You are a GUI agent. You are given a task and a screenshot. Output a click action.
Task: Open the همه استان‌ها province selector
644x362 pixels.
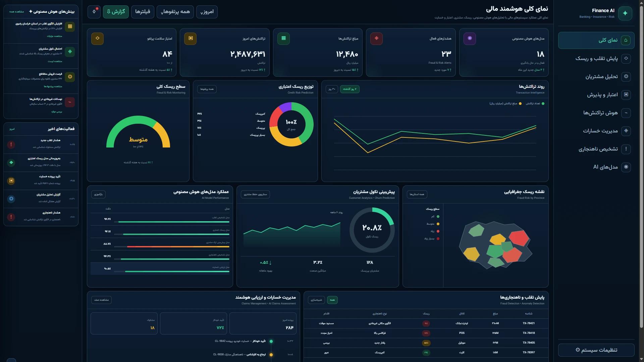[417, 194]
